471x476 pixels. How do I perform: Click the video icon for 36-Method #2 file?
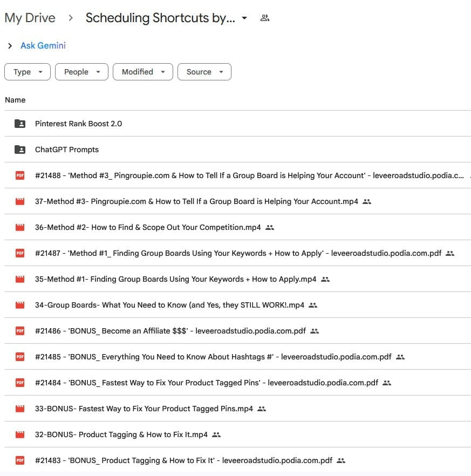(20, 227)
